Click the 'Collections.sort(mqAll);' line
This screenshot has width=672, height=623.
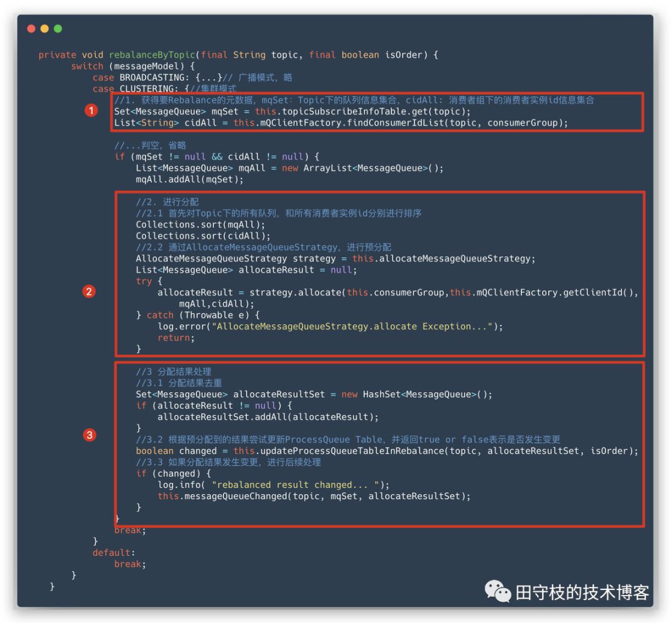tap(200, 225)
